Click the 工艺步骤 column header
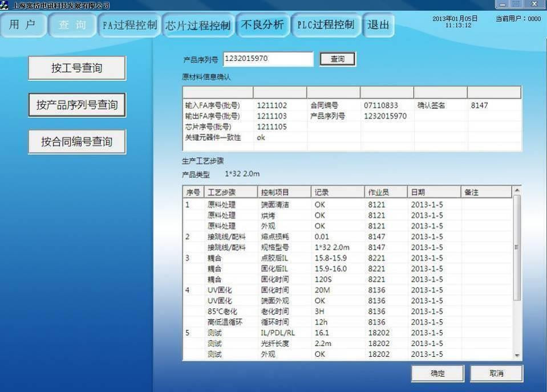 tap(229, 193)
